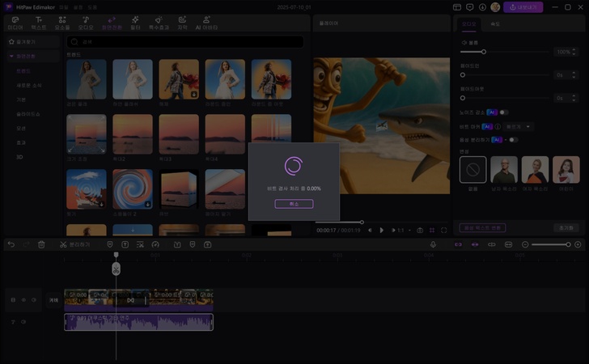The width and height of the screenshot is (589, 364).
Task: Click the crop-grid icon in player controls
Action: 432,231
